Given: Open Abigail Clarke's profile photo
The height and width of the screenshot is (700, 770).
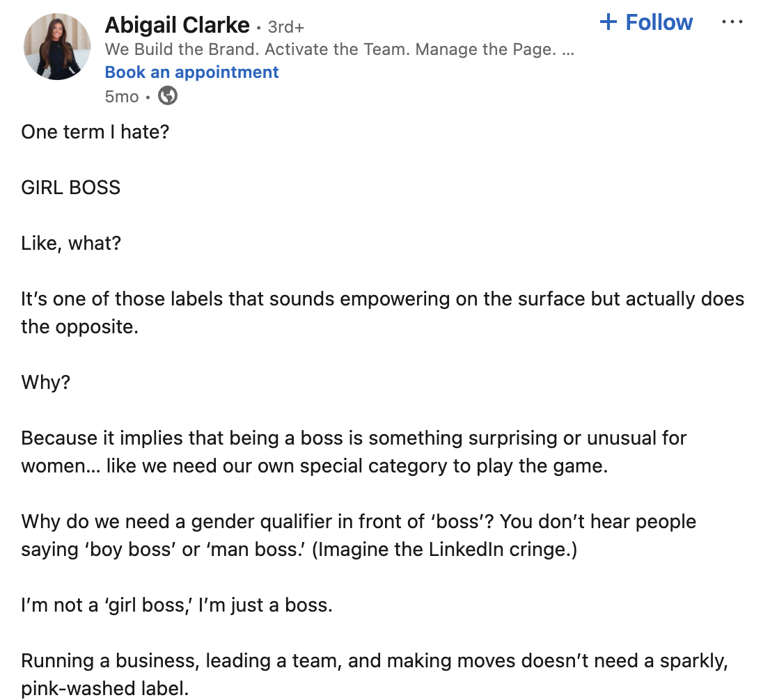Looking at the screenshot, I should tap(57, 47).
